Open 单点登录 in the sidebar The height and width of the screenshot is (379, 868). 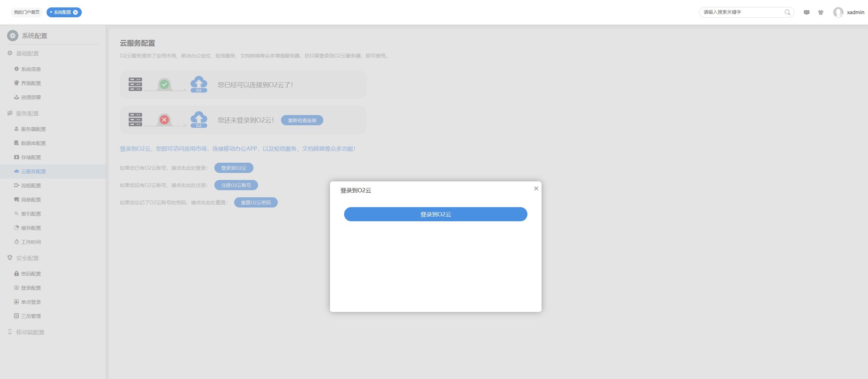[x=53, y=302]
